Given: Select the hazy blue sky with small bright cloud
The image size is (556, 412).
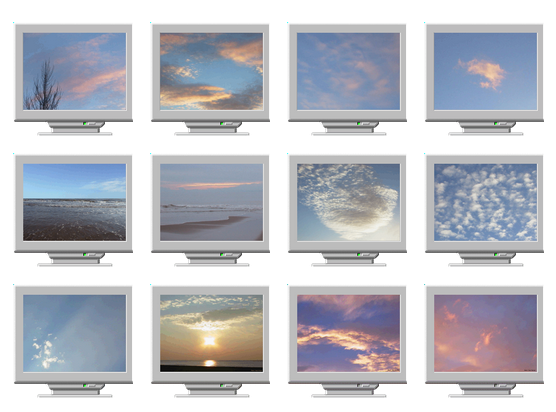Looking at the screenshot, I should pos(74,333).
